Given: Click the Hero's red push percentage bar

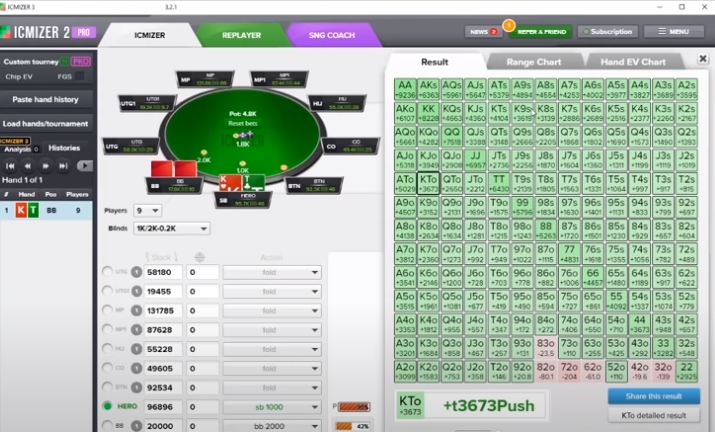Looking at the screenshot, I should point(353,406).
